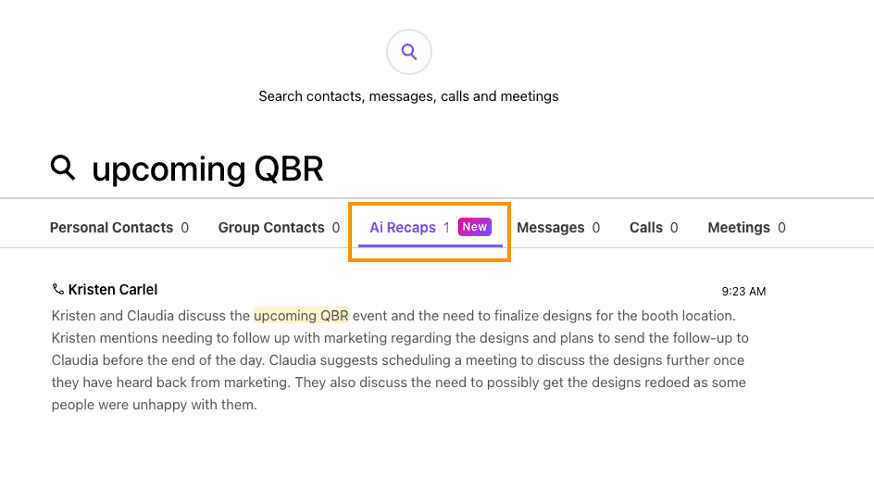
Task: Click the Personal Contacts count 0
Action: 184,227
